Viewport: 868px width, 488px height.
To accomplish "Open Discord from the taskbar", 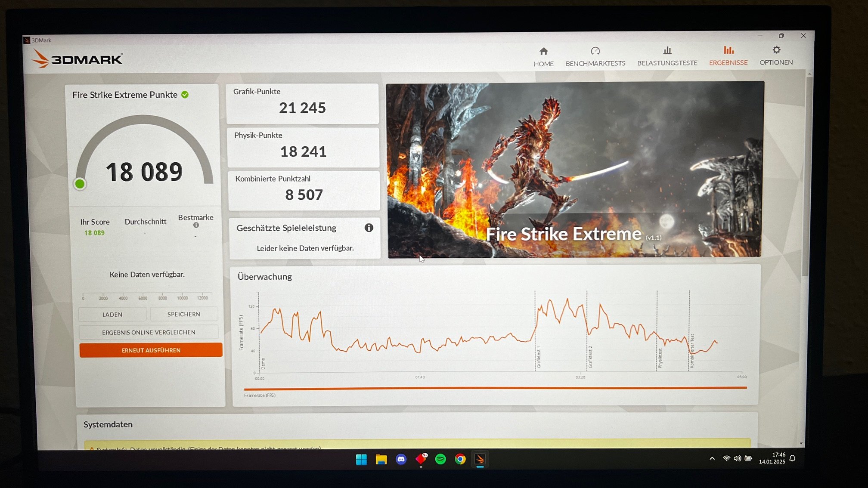I will [401, 459].
